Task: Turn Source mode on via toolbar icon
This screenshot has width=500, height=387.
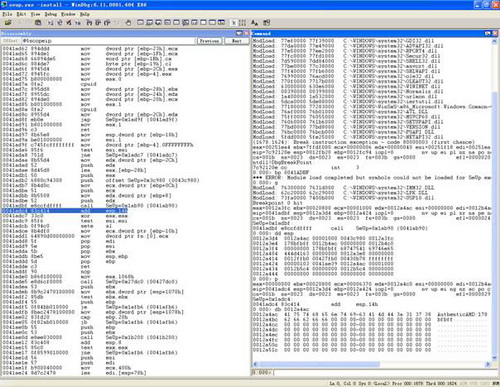Action: coord(234,23)
